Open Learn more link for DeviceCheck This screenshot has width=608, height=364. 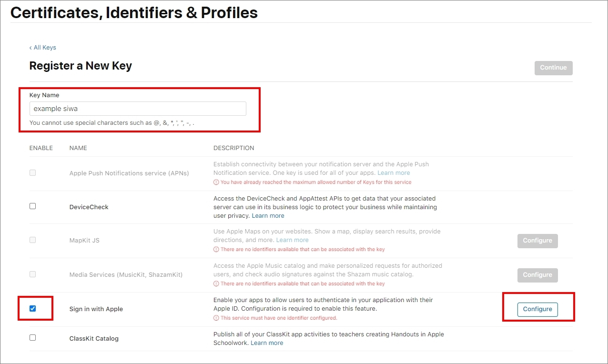[x=268, y=216]
